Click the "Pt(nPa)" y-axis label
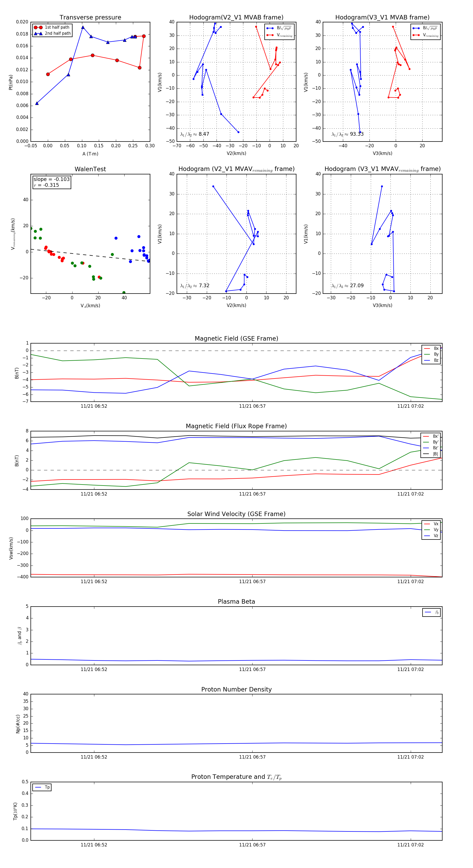The width and height of the screenshot is (473, 868). click(x=11, y=82)
